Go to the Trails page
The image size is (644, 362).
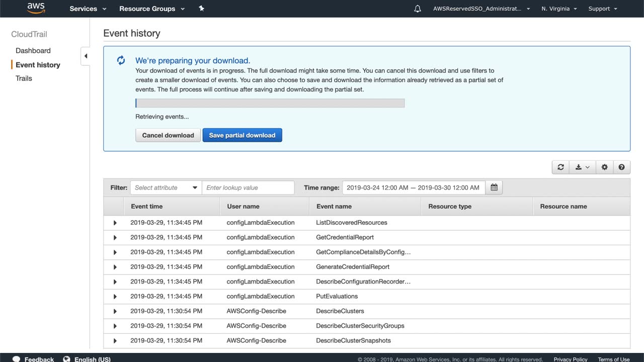pos(24,78)
